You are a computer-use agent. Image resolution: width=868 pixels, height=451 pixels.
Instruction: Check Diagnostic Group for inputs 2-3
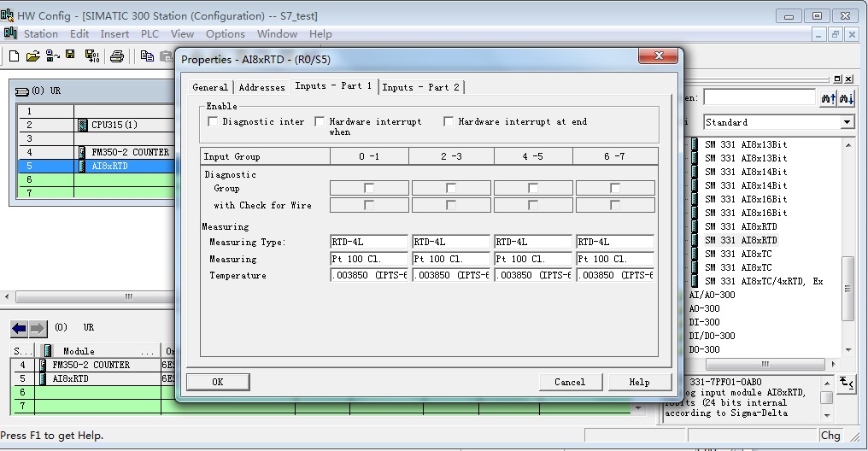(450, 188)
